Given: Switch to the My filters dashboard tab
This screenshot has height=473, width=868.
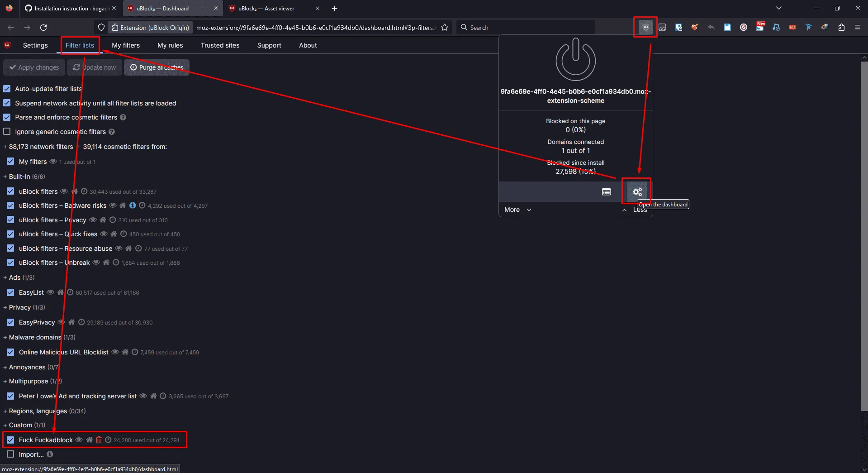Looking at the screenshot, I should pos(126,45).
